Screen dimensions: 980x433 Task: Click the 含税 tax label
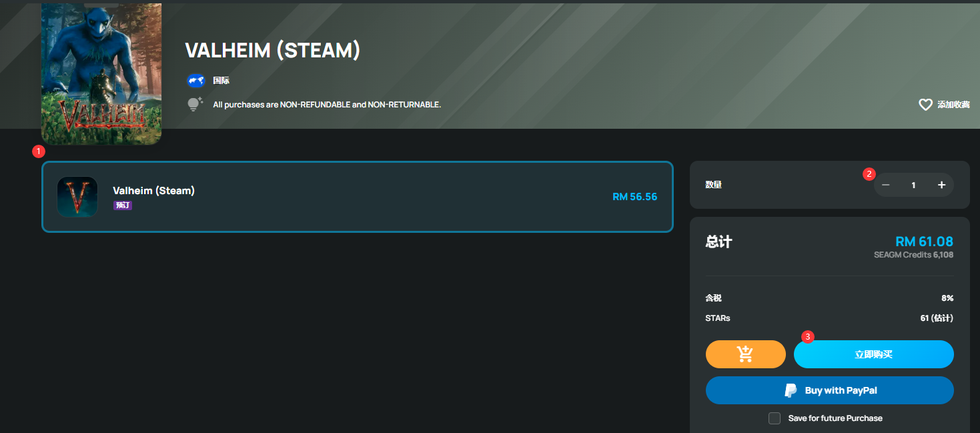tap(714, 298)
